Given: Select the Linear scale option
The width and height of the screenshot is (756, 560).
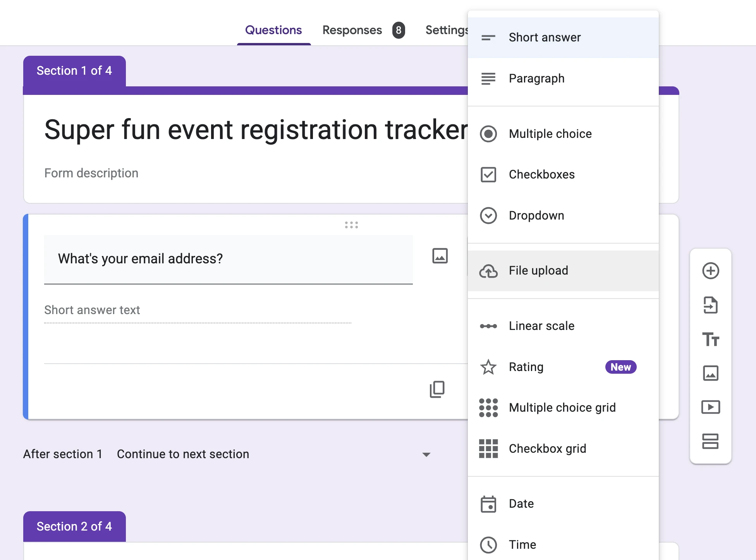Looking at the screenshot, I should (541, 326).
